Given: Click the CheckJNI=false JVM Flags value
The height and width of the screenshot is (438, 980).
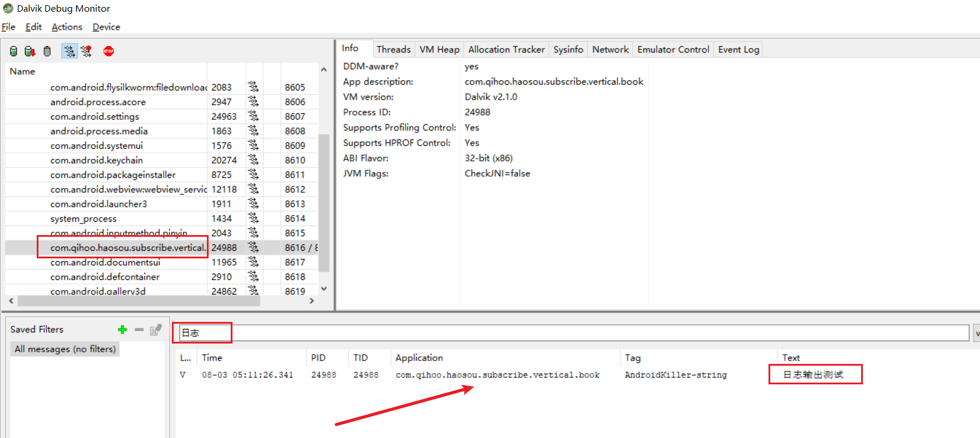Looking at the screenshot, I should tap(497, 173).
